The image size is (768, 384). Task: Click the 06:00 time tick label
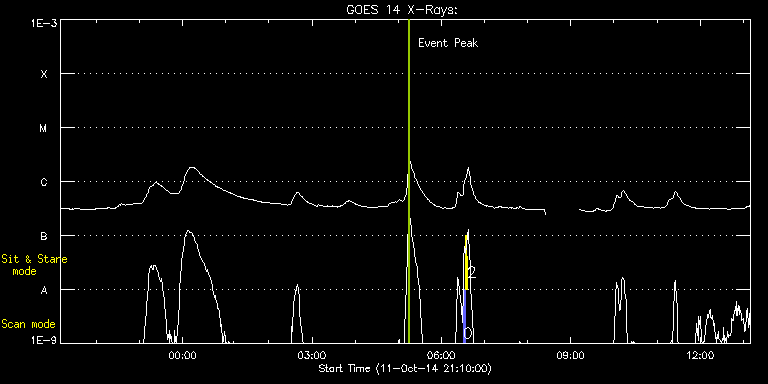click(x=441, y=355)
